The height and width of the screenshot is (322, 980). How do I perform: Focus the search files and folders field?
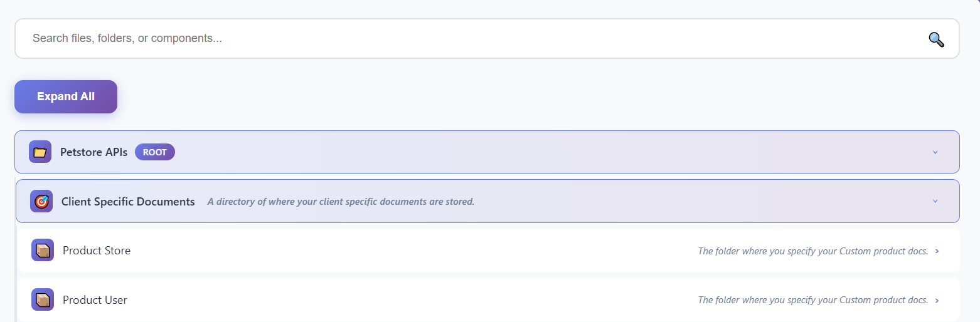tap(439, 38)
